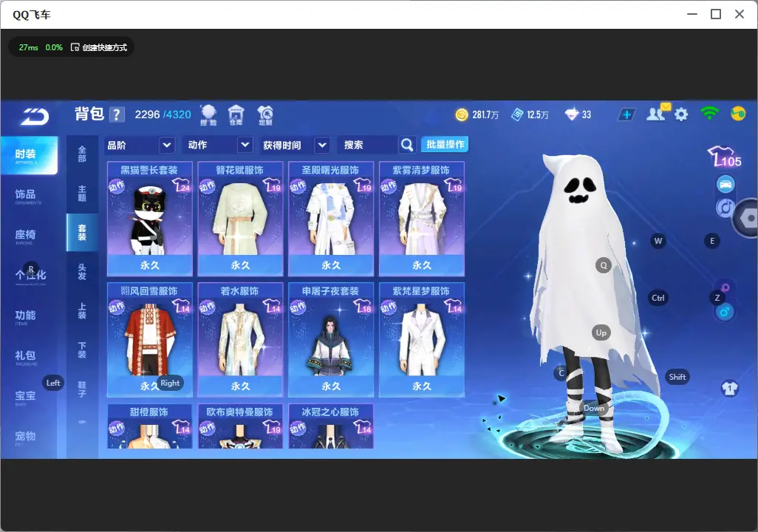Click the gold coin currency icon
The width and height of the screenshot is (758, 532).
tap(462, 115)
